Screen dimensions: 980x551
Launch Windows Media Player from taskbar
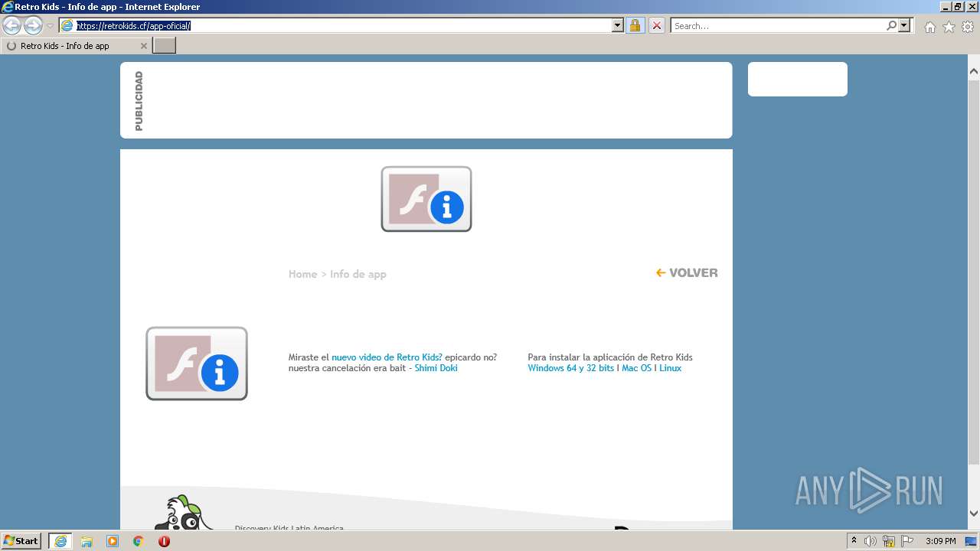tap(113, 541)
